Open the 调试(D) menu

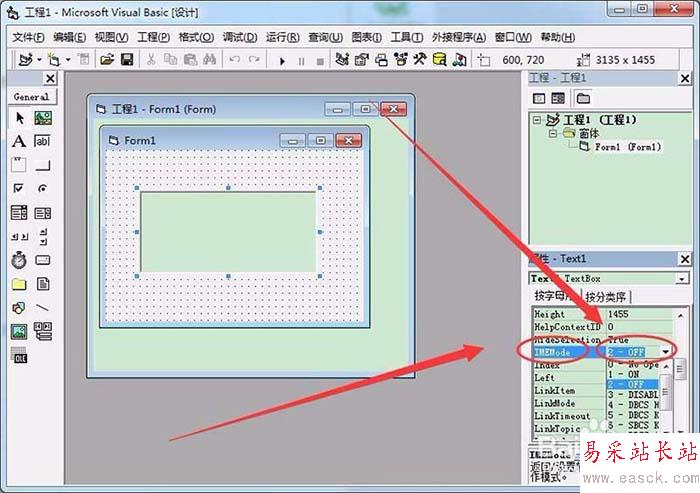tap(240, 38)
